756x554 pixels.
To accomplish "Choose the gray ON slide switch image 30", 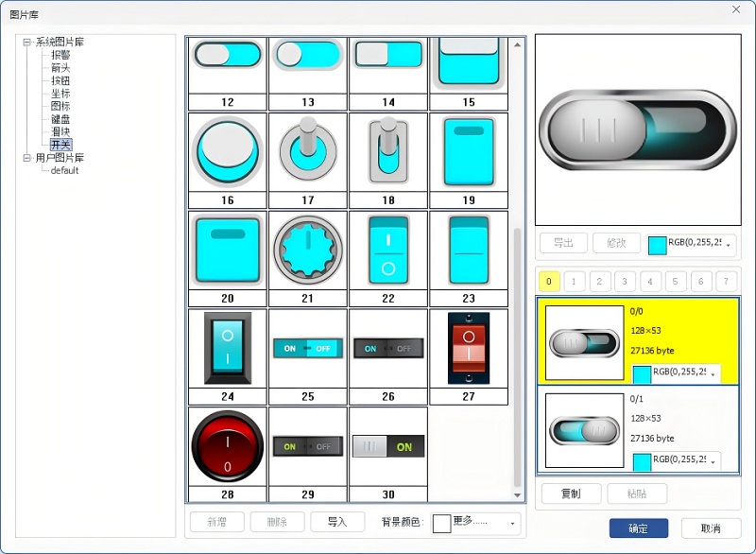I will tap(388, 446).
